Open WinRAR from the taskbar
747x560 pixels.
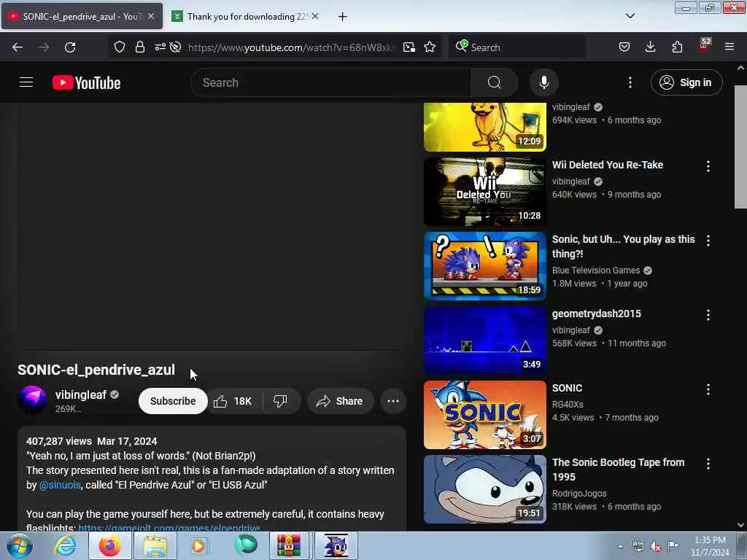[x=289, y=545]
